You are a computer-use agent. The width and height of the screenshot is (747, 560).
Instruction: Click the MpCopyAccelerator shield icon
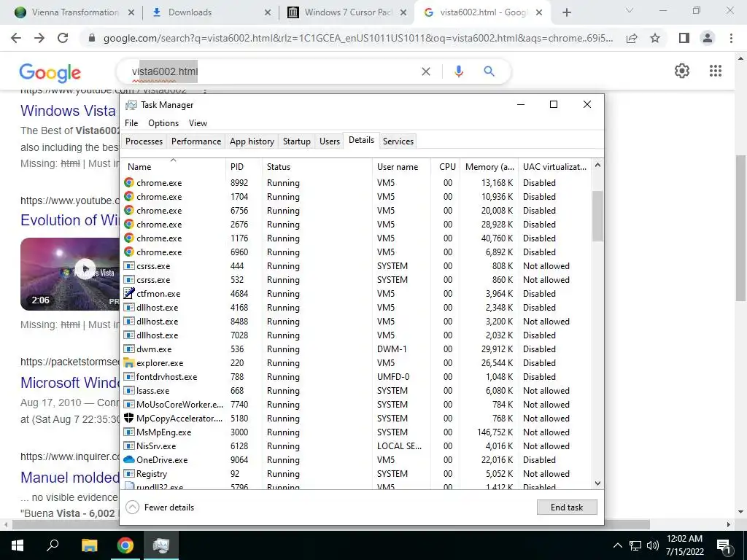point(128,418)
